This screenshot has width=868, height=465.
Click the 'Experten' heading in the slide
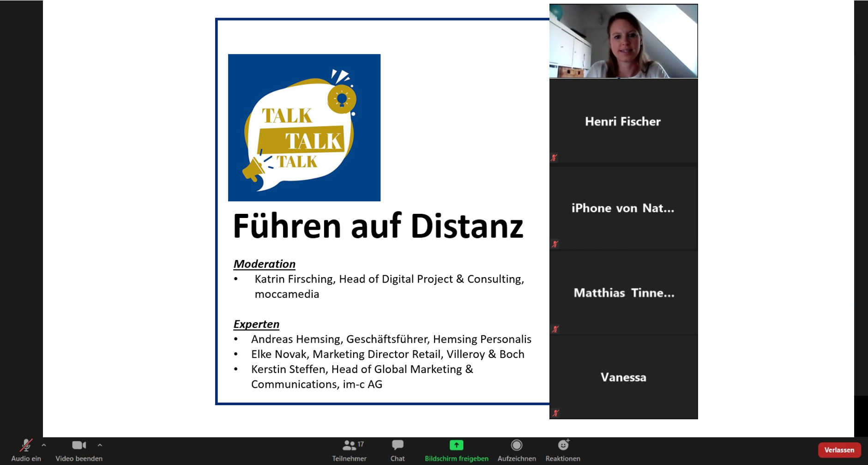pos(256,324)
